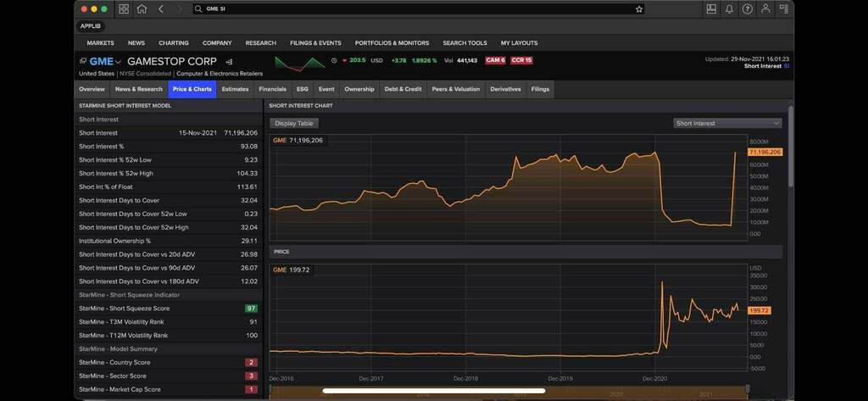Open the COMPANY menu
The width and height of the screenshot is (868, 401).
point(217,42)
